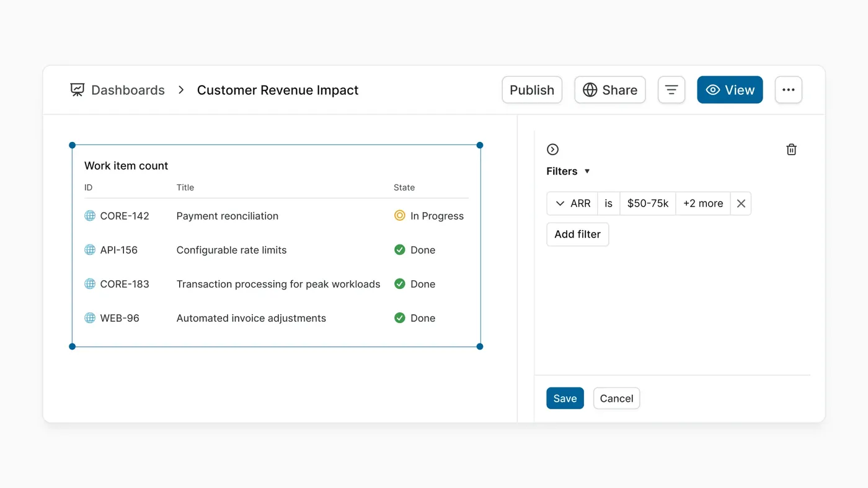The width and height of the screenshot is (868, 488).
Task: Expand the '+2 more' filter values
Action: (x=703, y=203)
